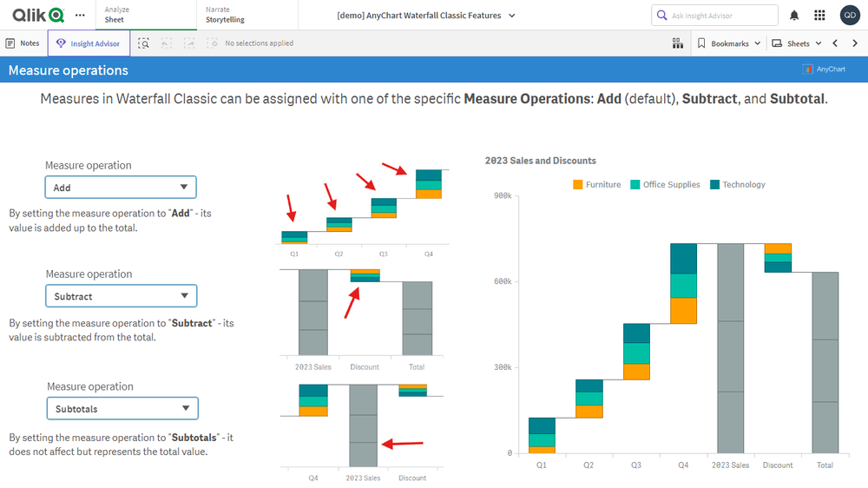The height and width of the screenshot is (488, 868).
Task: Toggle Office Supplies series in legend
Action: [664, 185]
